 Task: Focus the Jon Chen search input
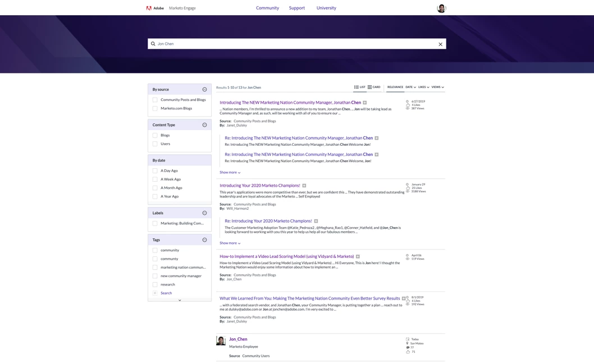(296, 44)
